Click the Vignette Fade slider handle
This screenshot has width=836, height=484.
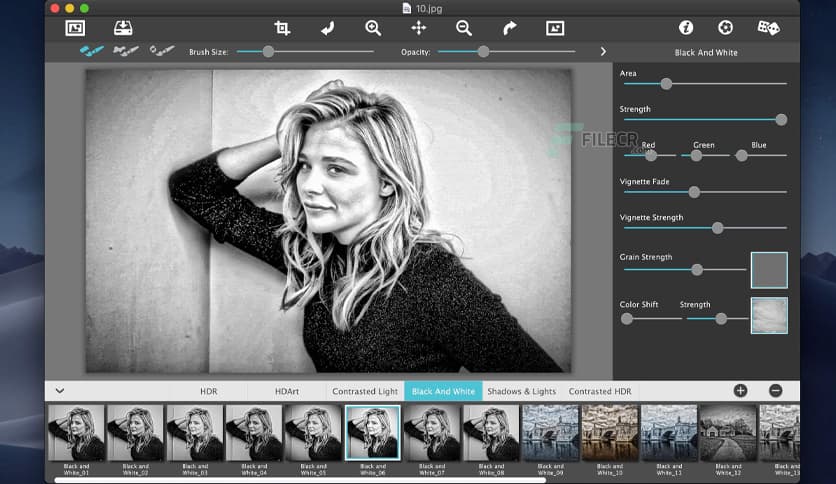694,192
